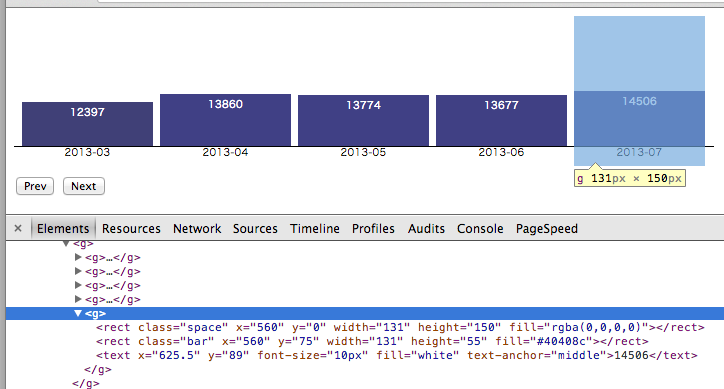Open the Audits tab
This screenshot has width=724, height=389.
(426, 229)
